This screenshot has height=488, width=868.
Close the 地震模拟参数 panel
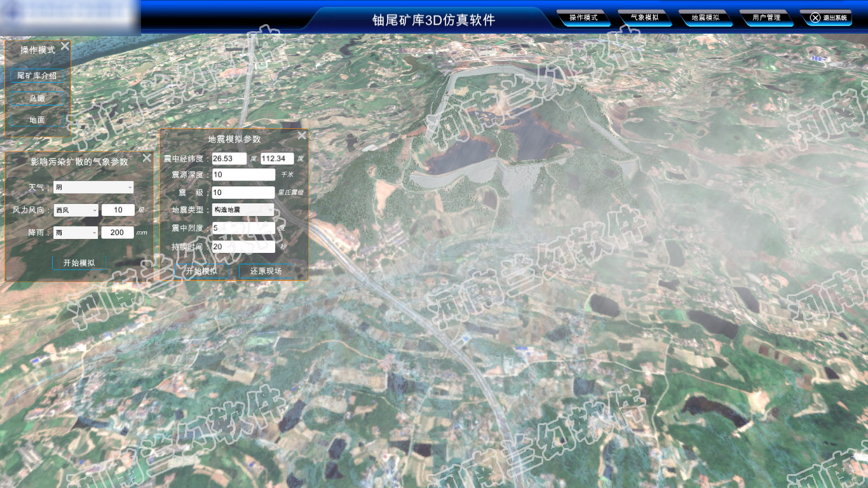(x=302, y=135)
